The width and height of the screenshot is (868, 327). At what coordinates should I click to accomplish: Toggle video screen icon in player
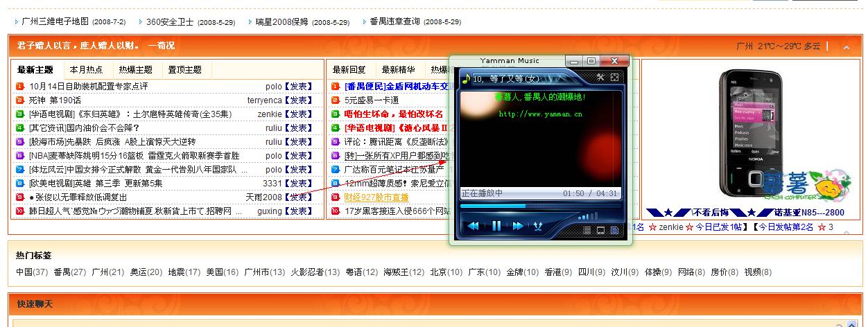click(600, 230)
